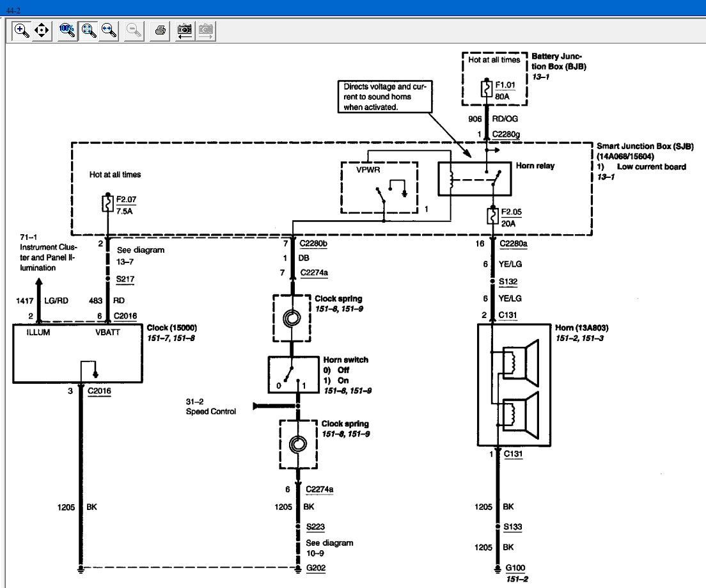Screen dimensions: 706x588
Task: Set zoom to 100% with magnifier icon
Action: [67, 30]
